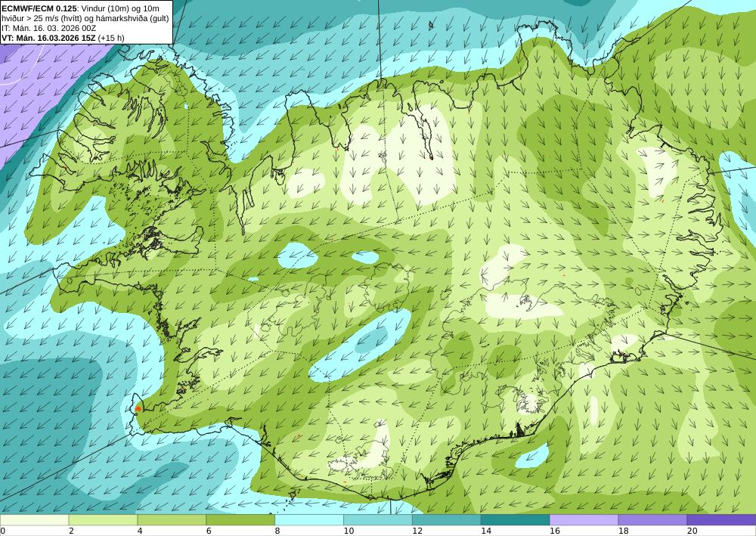Click the light cyan 8–10 legend swatch
Viewport: 756px width, 536px height.
pos(309,520)
